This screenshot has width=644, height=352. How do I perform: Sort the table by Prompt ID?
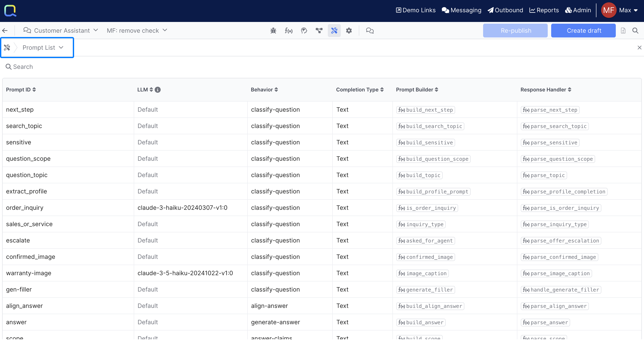click(21, 90)
